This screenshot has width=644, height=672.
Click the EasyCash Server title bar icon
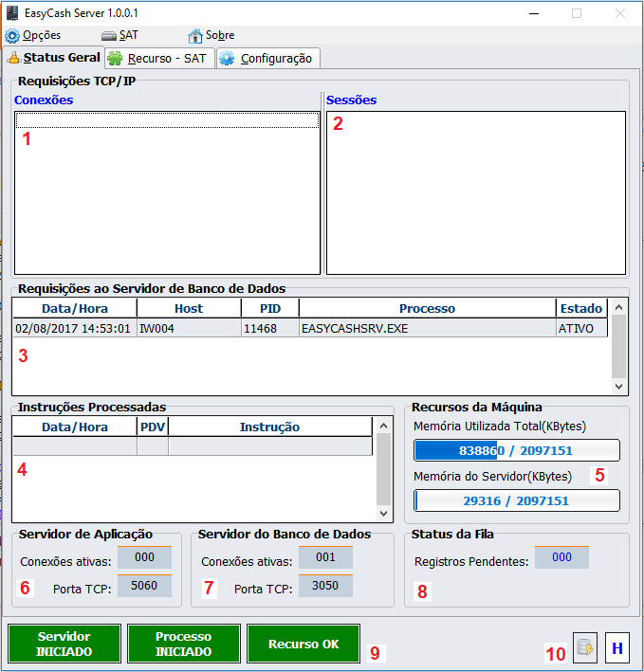(x=12, y=13)
